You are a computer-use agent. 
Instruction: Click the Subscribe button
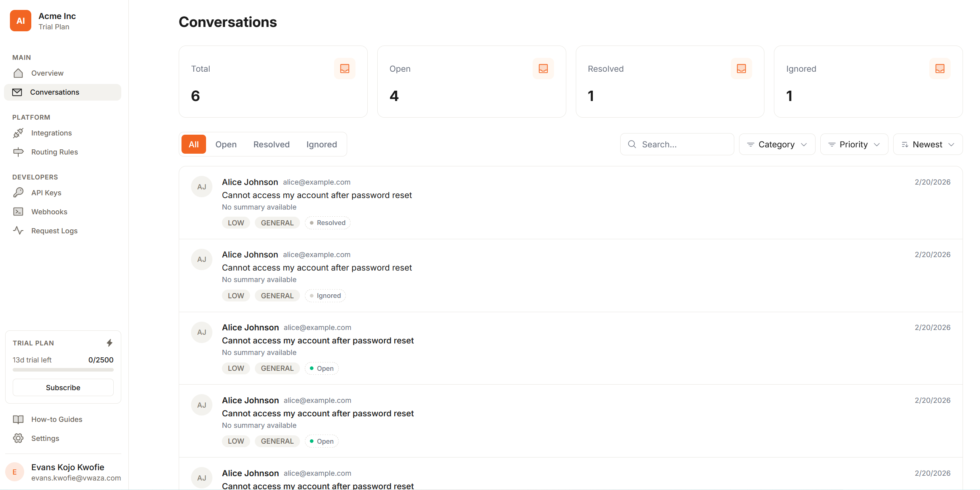(63, 387)
